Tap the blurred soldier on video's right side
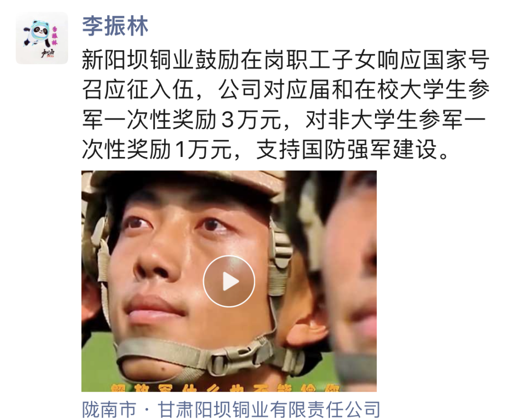Viewport: 512px width, 420px height. click(349, 278)
